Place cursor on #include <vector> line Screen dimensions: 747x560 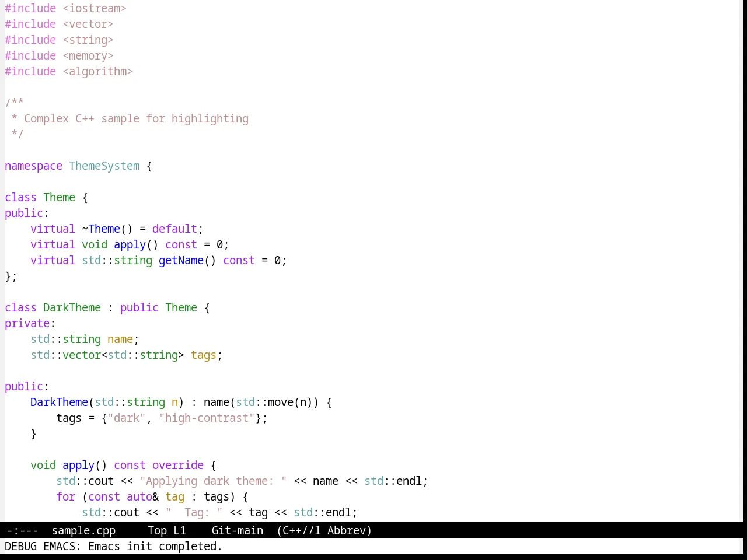pyautogui.click(x=59, y=24)
